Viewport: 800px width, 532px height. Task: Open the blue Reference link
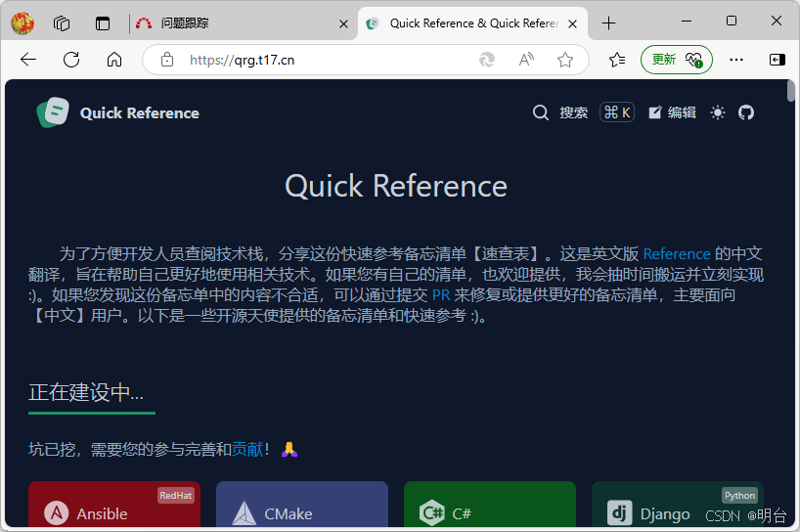coord(677,254)
